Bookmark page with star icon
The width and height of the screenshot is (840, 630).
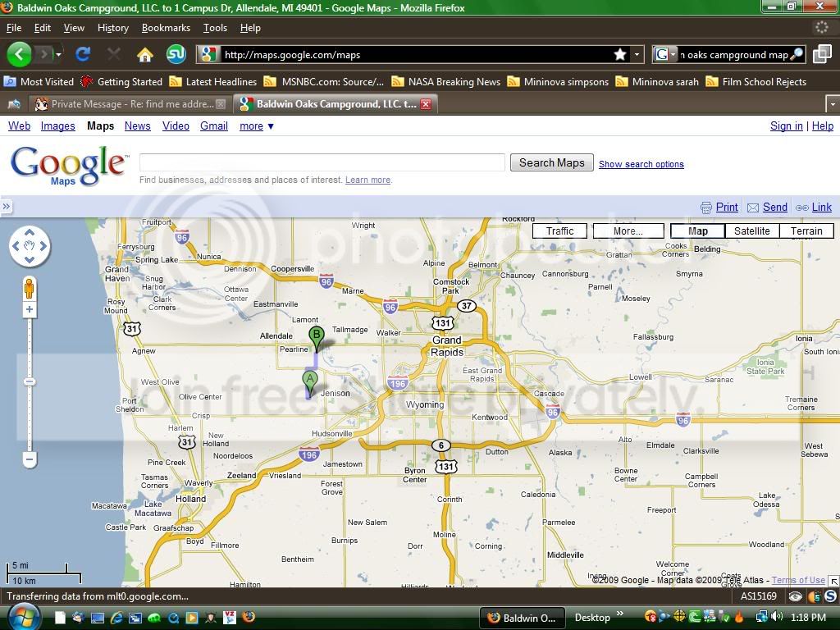tap(620, 54)
